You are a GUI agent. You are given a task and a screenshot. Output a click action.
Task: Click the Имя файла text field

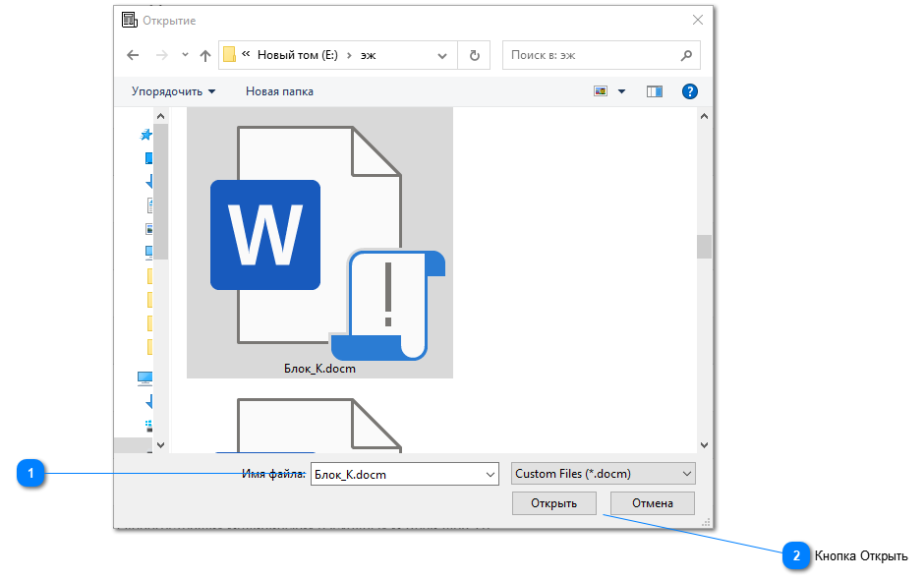396,475
